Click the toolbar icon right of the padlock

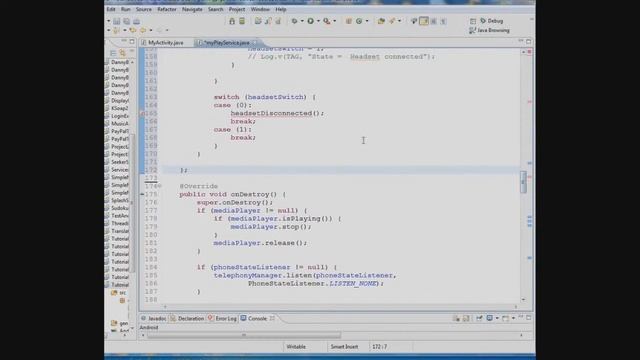[242, 21]
